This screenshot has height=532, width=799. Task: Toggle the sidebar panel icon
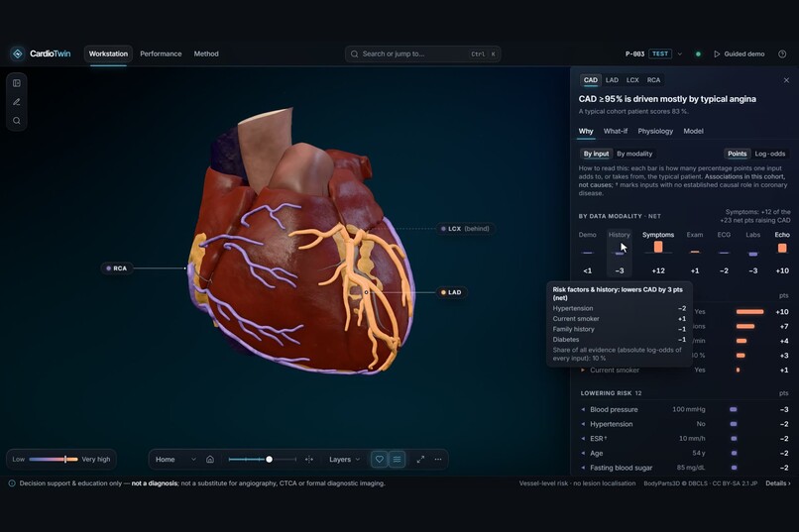pos(17,83)
